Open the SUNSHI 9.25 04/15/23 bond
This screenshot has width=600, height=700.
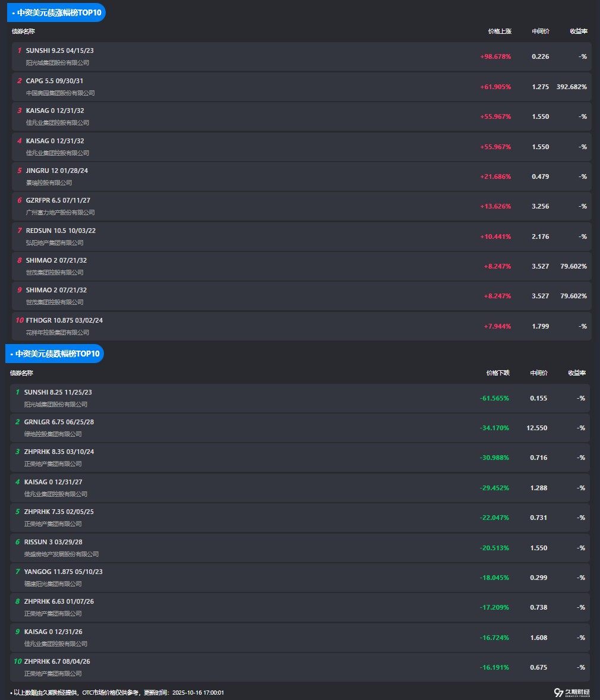59,51
